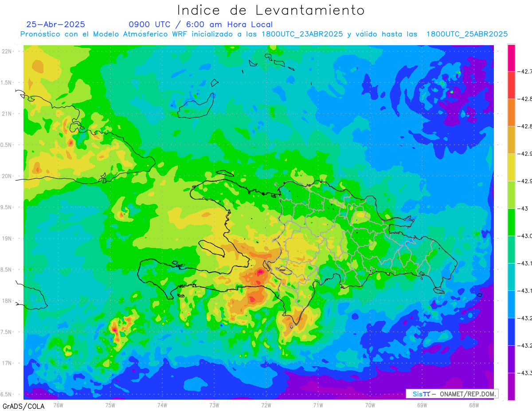Screen dimensions: 532x411
Task: Select the '68W' longitude label
Action: click(x=474, y=405)
